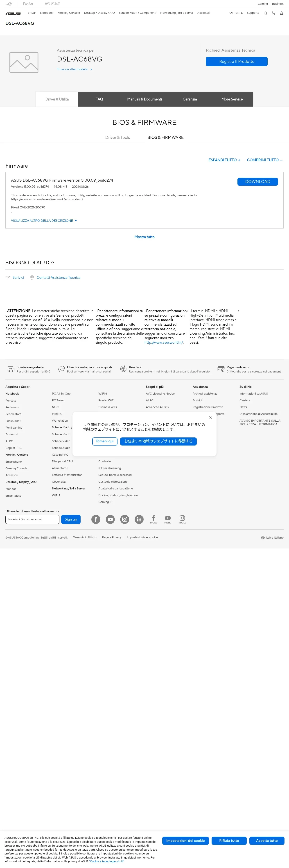Open the ASUS Facebook page icon

click(96, 519)
